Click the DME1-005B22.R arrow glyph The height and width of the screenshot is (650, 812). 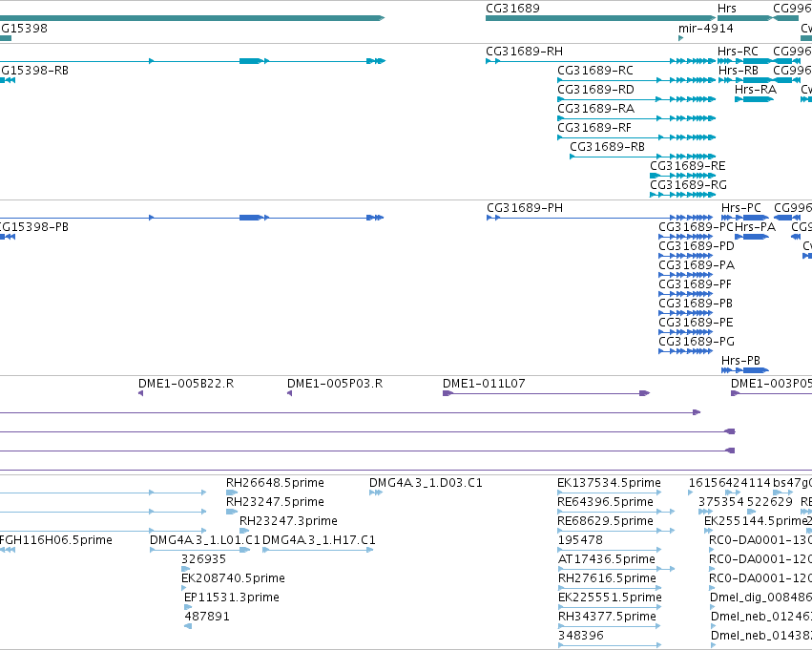pyautogui.click(x=141, y=393)
